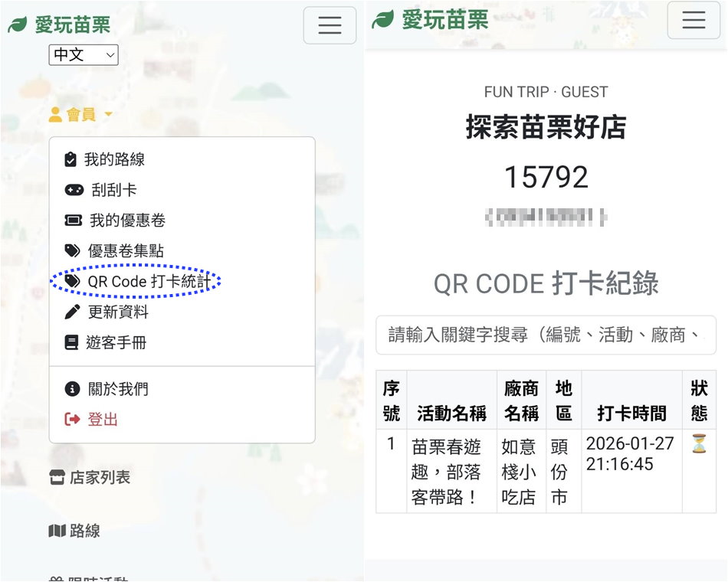Click the 更新資料 pencil icon
This screenshot has height=582, width=728.
[x=72, y=312]
